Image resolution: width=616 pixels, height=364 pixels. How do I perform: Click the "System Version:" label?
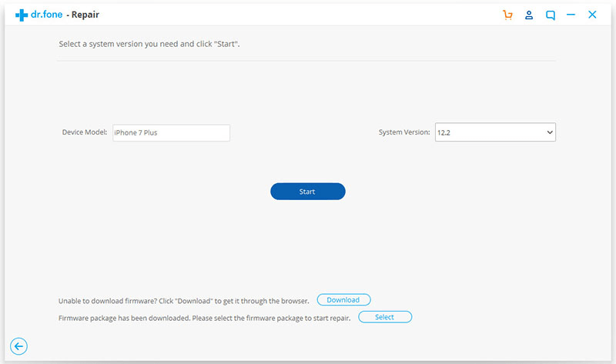pos(404,132)
